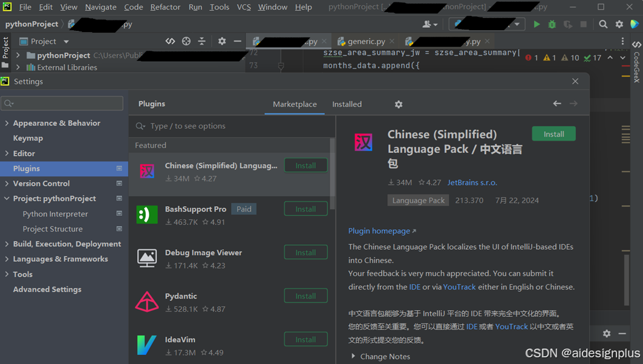Click the Pydantic plugin icon
This screenshot has height=364, width=643.
pos(147,302)
